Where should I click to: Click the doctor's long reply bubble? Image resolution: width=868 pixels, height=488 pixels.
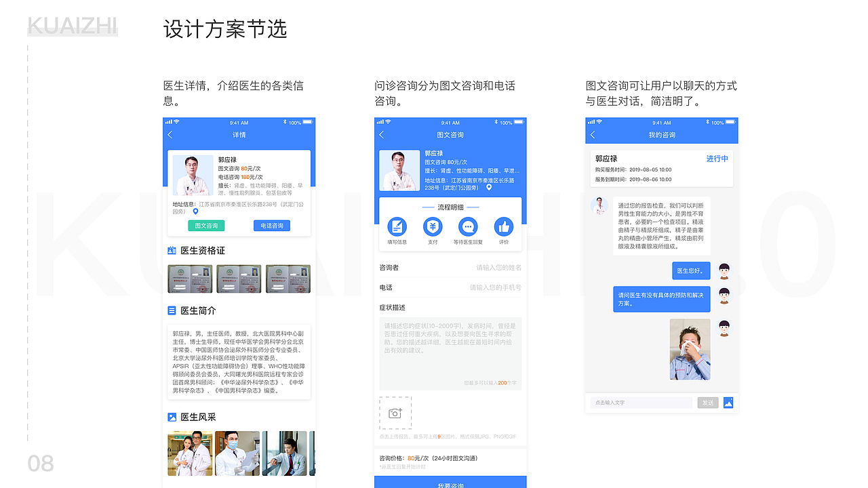click(662, 226)
